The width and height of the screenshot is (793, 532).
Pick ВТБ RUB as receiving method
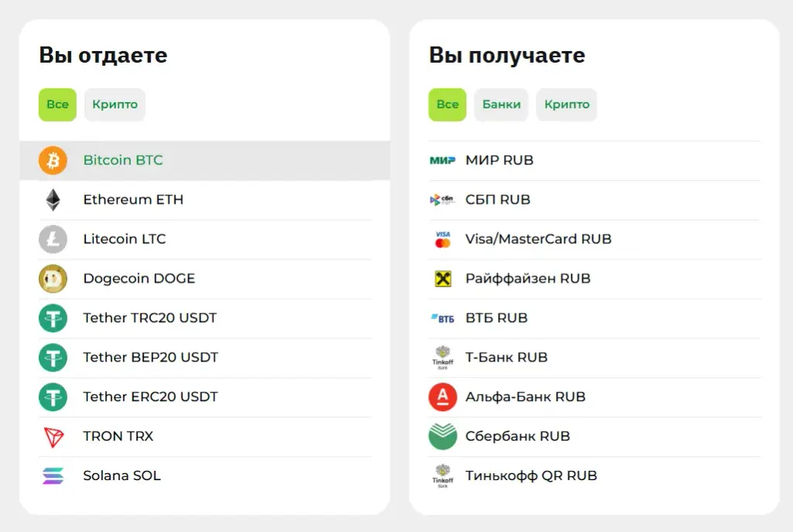point(595,318)
